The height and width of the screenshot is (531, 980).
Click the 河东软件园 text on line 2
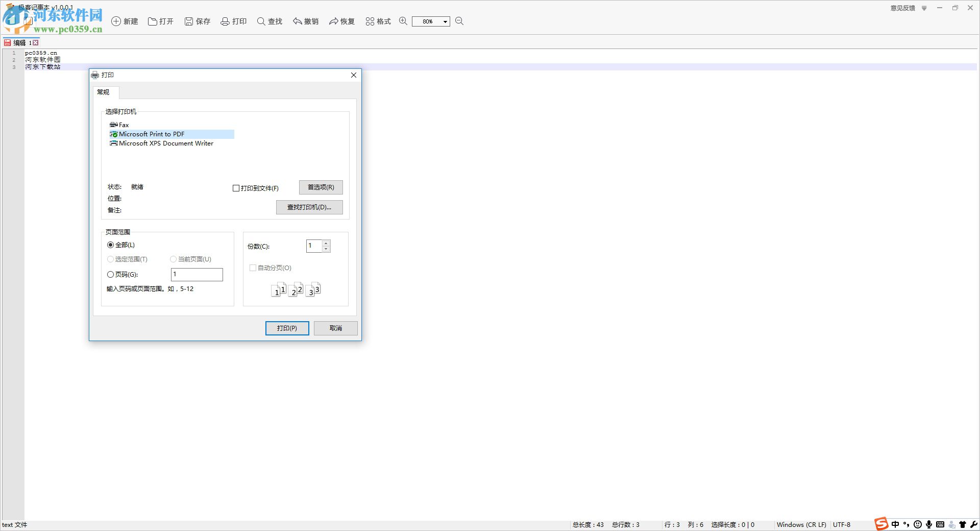click(43, 60)
